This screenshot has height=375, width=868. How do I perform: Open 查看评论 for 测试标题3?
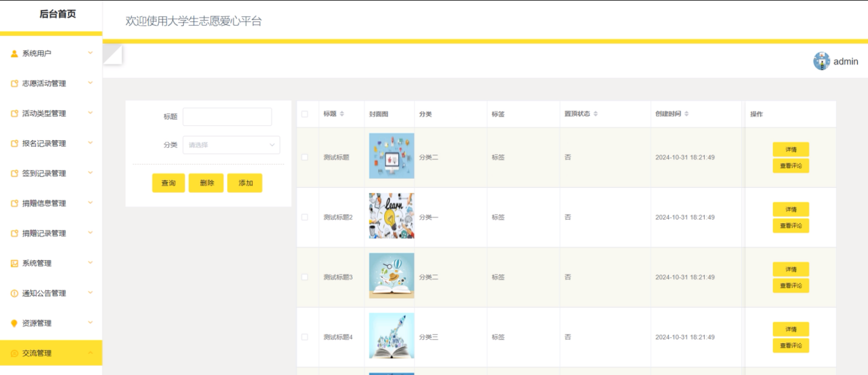click(x=791, y=286)
